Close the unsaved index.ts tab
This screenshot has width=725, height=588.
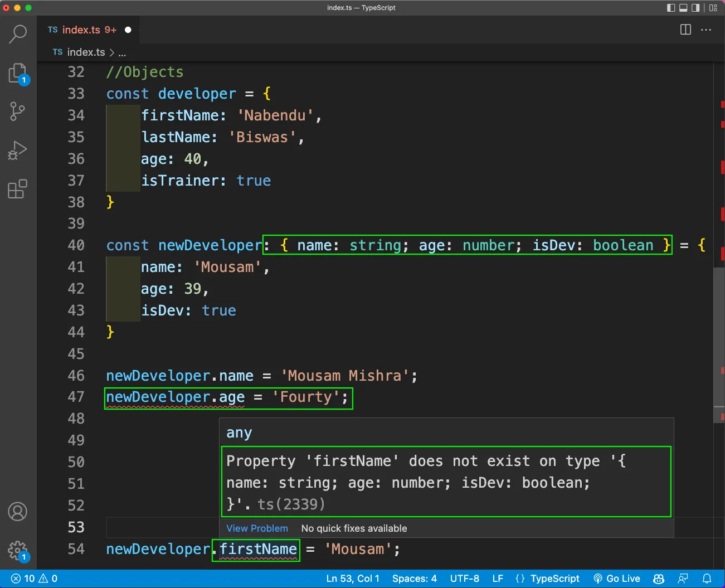coord(128,30)
